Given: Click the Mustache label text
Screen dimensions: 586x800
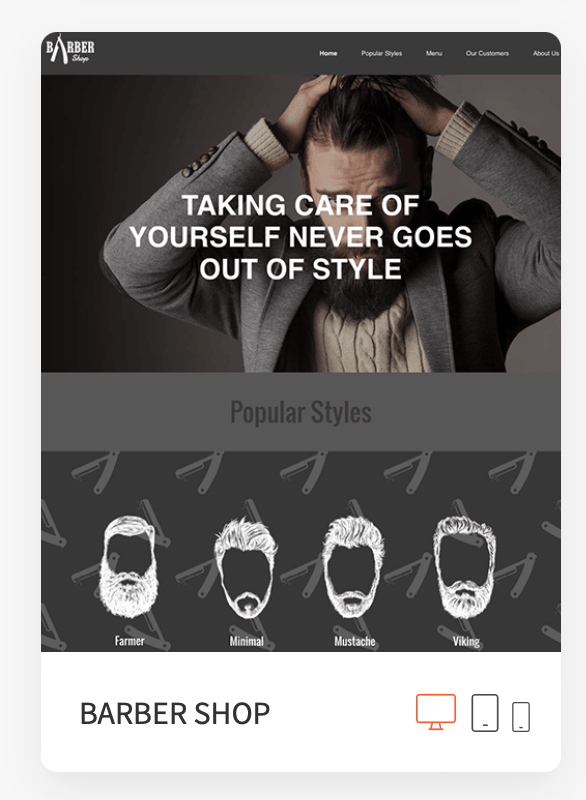Looking at the screenshot, I should point(354,641).
